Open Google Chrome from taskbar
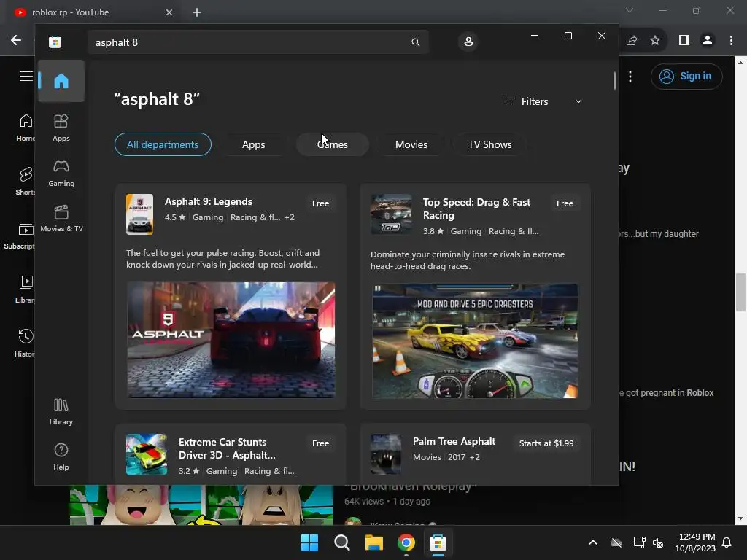The height and width of the screenshot is (560, 747). coord(406,542)
